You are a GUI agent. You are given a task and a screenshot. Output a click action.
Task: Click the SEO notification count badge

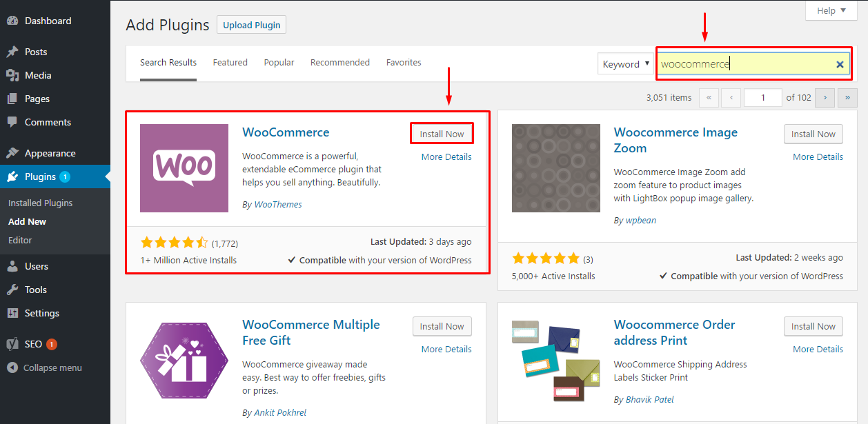pyautogui.click(x=52, y=344)
